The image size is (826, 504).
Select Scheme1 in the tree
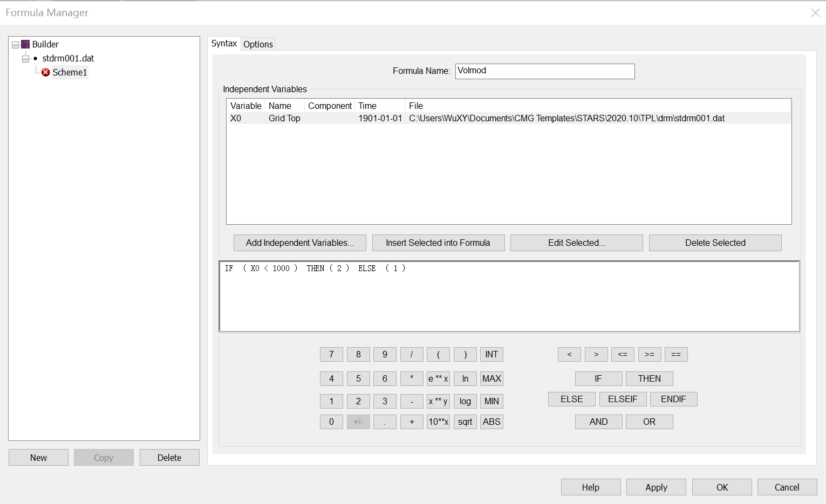click(70, 72)
